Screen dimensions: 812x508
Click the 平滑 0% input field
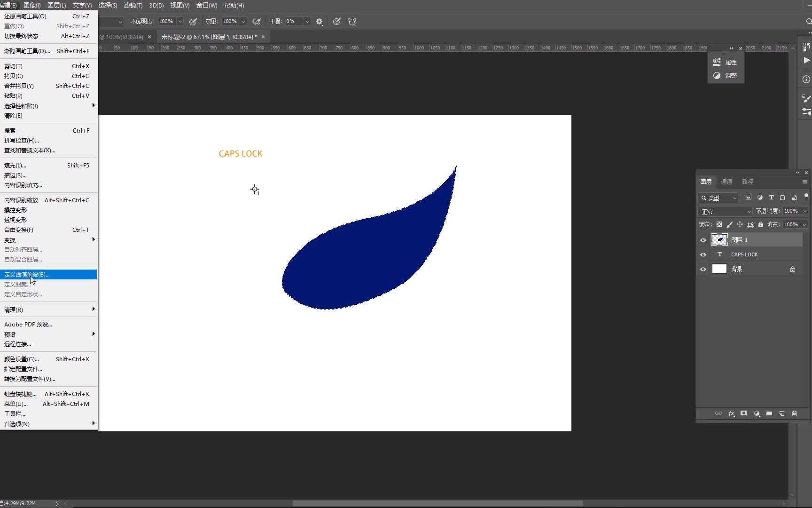point(294,22)
